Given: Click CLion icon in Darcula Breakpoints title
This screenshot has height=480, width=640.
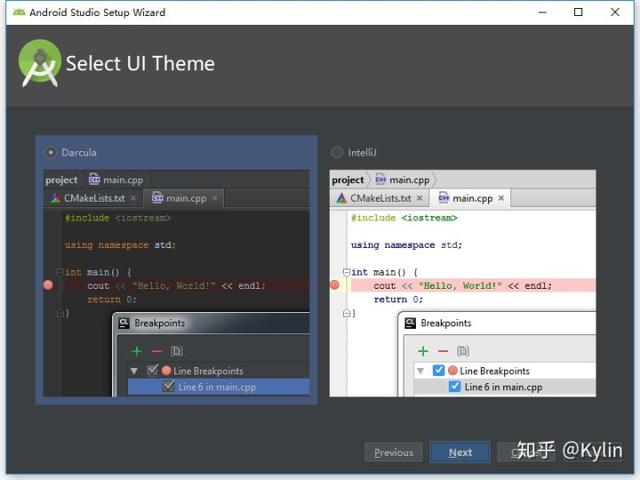Looking at the screenshot, I should click(124, 323).
